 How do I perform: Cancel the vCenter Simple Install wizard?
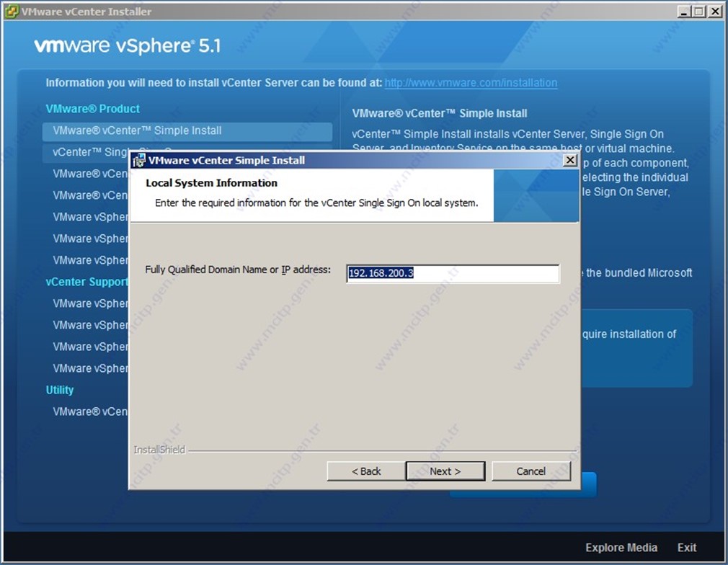tap(531, 471)
